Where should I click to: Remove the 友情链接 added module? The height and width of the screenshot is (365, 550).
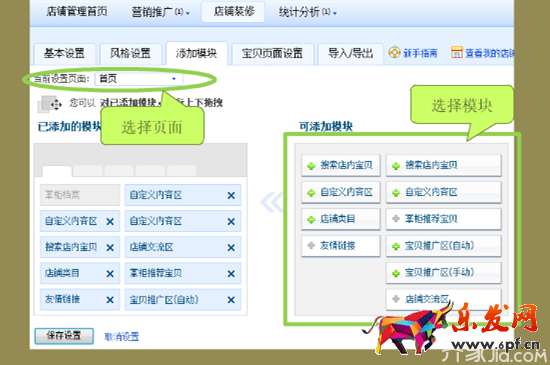[110, 300]
